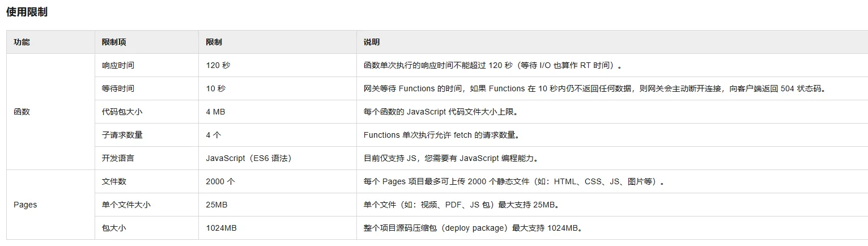The height and width of the screenshot is (246, 868).
Task: Select the 函数 feature cell
Action: 22,112
